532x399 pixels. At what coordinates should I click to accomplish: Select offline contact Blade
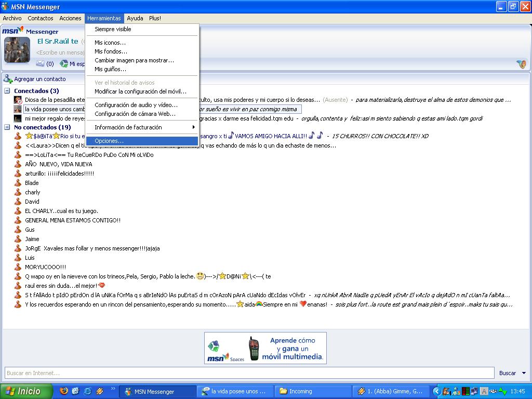click(x=32, y=183)
